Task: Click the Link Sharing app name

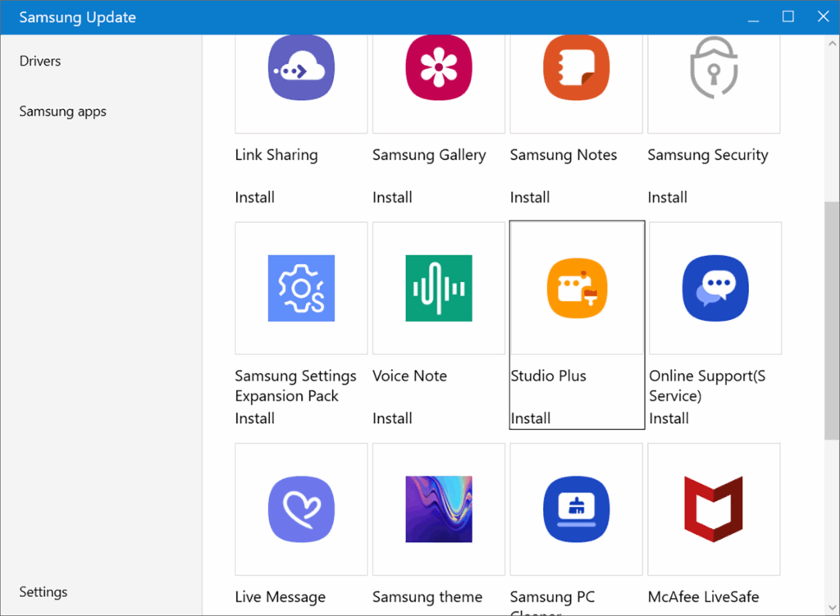Action: tap(276, 155)
